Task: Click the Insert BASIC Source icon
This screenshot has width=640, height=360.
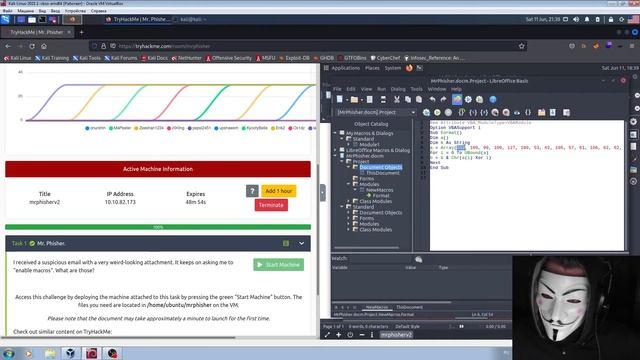Action: pos(542,112)
